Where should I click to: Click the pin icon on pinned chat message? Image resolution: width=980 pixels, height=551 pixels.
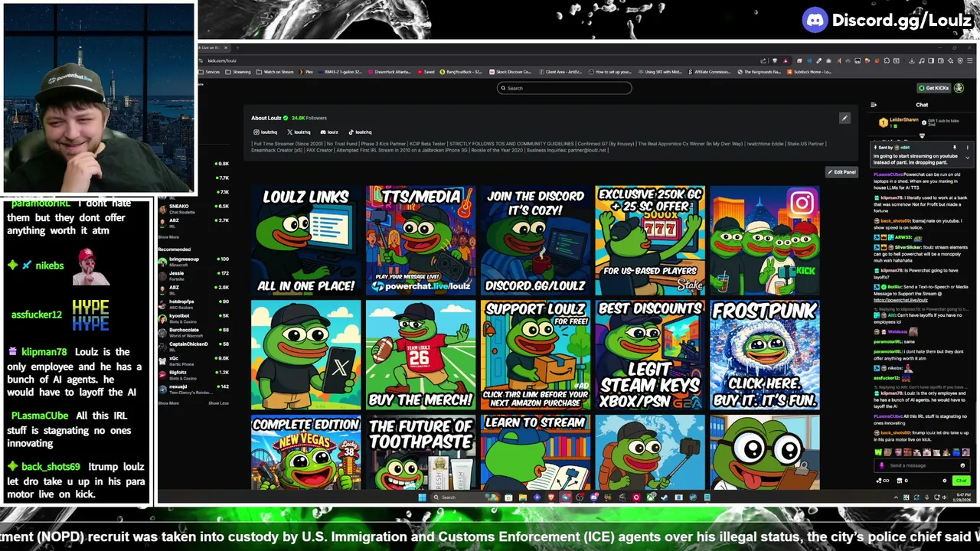point(955,147)
